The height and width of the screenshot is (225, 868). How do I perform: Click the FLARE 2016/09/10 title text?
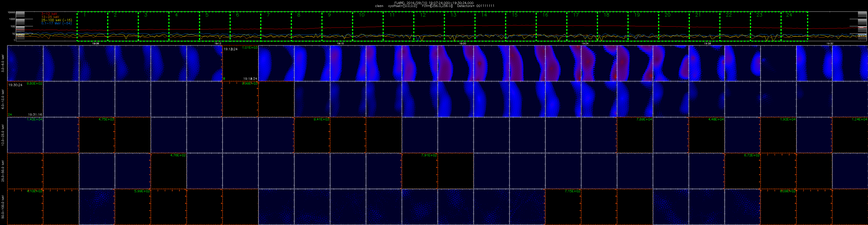pyautogui.click(x=434, y=3)
